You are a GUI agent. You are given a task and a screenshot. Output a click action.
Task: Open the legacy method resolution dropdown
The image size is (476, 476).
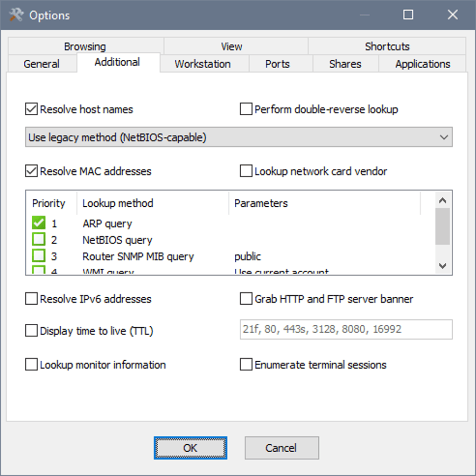point(238,138)
